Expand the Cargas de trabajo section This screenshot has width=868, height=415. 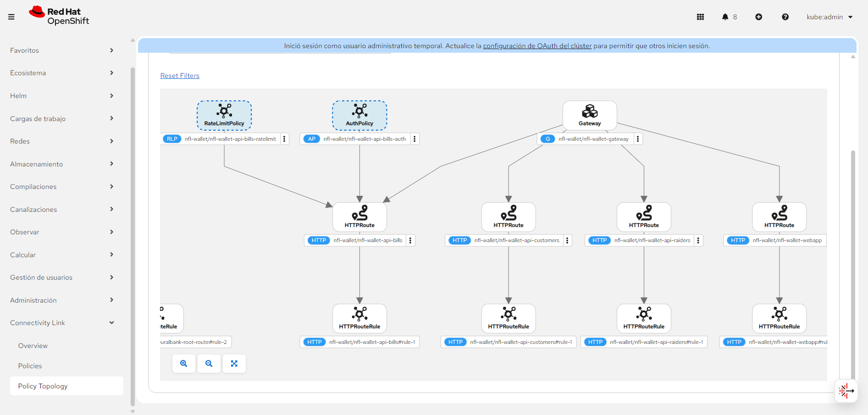point(62,119)
